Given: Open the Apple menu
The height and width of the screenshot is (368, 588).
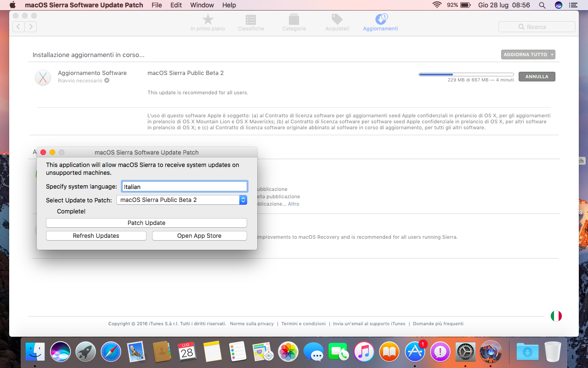Looking at the screenshot, I should pos(12,5).
